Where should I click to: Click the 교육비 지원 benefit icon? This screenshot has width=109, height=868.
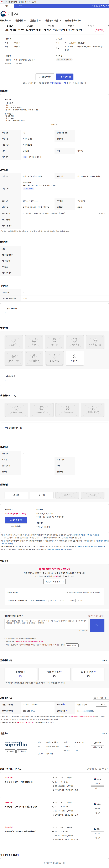click(x=75, y=342)
